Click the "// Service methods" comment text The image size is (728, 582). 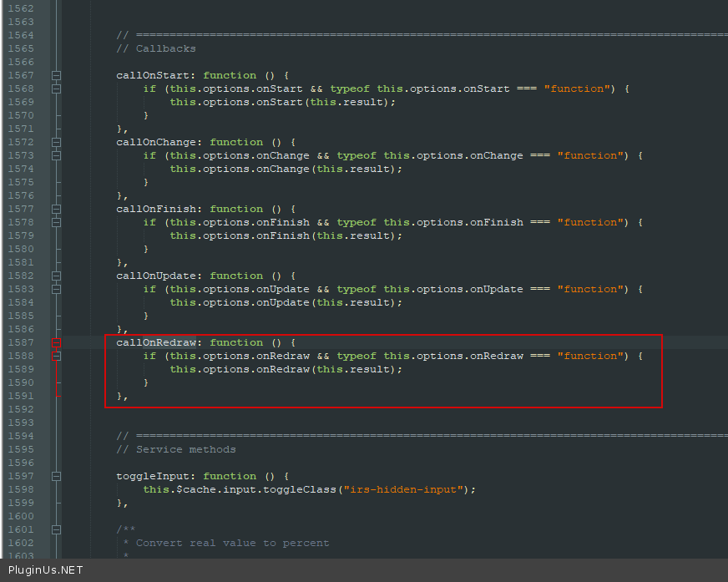coord(176,449)
